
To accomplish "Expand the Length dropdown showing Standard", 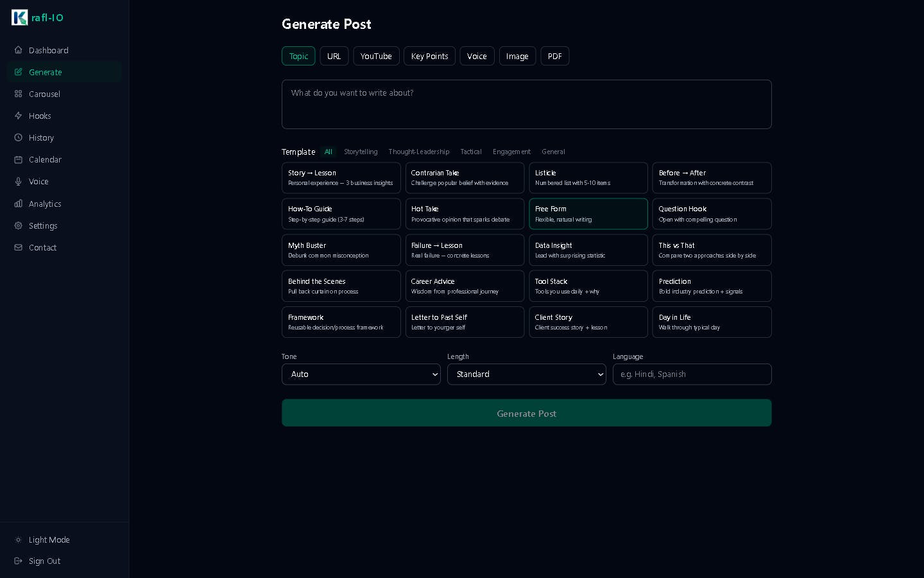I will click(x=527, y=374).
